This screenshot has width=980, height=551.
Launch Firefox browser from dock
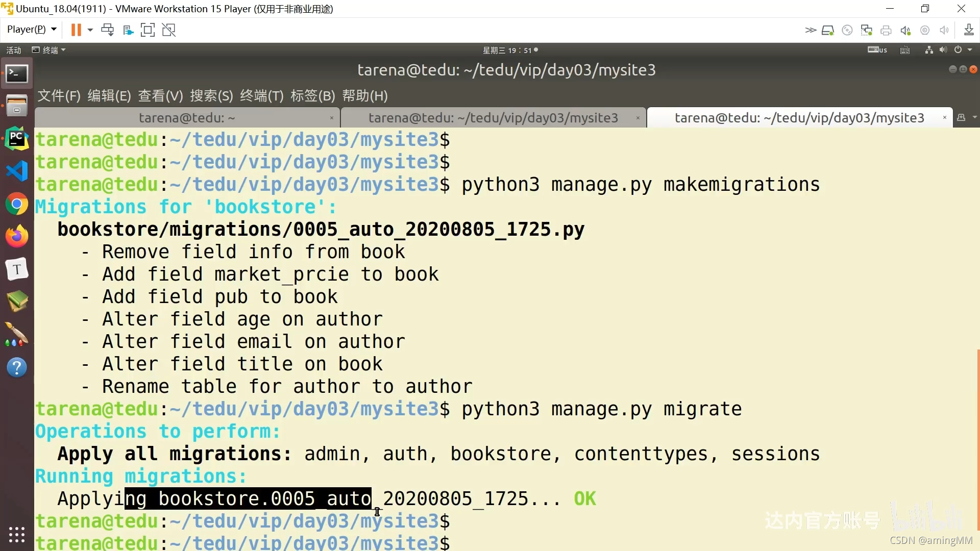pyautogui.click(x=17, y=237)
